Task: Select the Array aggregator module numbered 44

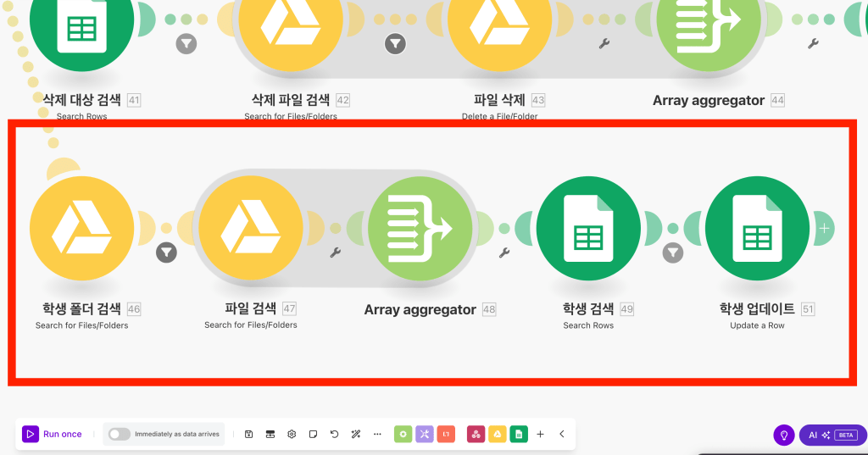Action: [x=709, y=22]
